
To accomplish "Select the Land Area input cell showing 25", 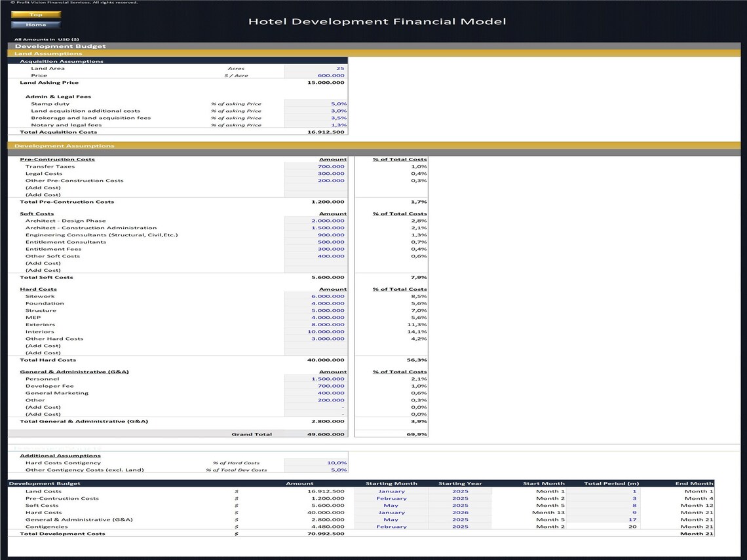I will point(315,68).
